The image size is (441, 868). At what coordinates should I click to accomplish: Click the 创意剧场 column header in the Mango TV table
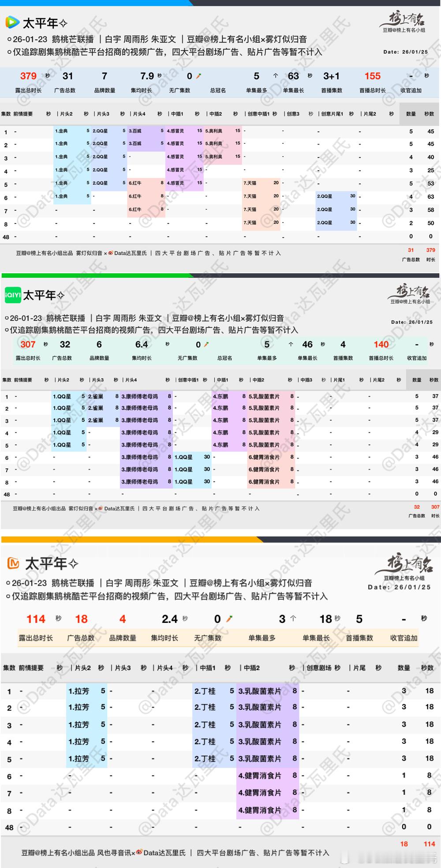pos(319,667)
